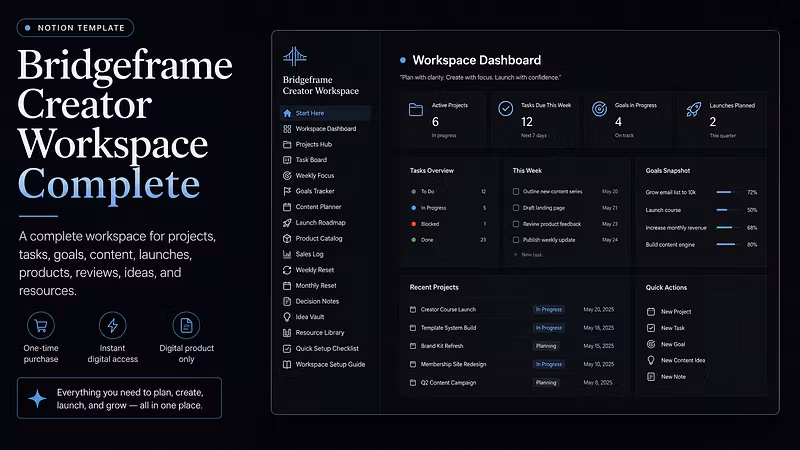
Task: Click the Tasks Due This Week checkmark icon
Action: [x=506, y=108]
